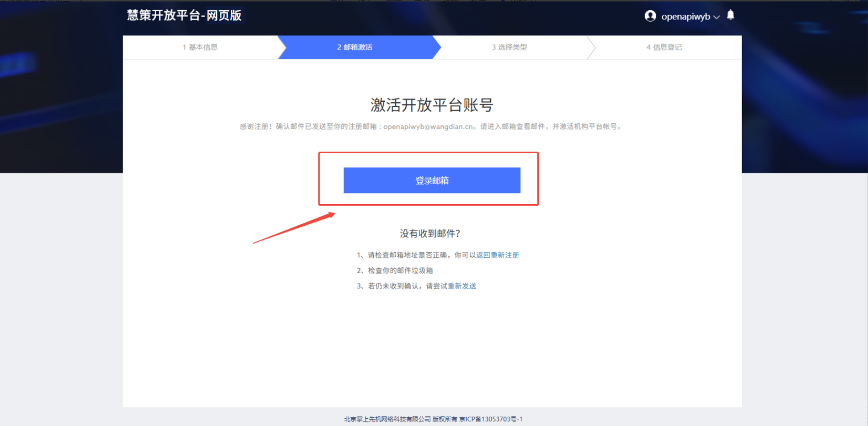Click the 检查你的邮件垃圾箱 tip line
868x426 pixels.
point(395,271)
